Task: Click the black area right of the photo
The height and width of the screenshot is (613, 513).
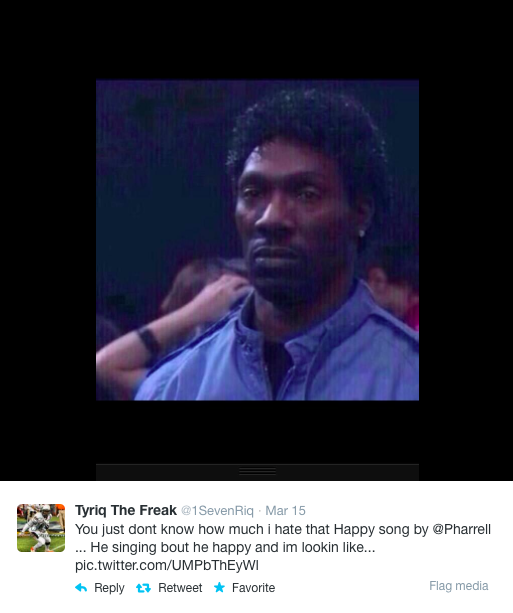Action: (466, 240)
